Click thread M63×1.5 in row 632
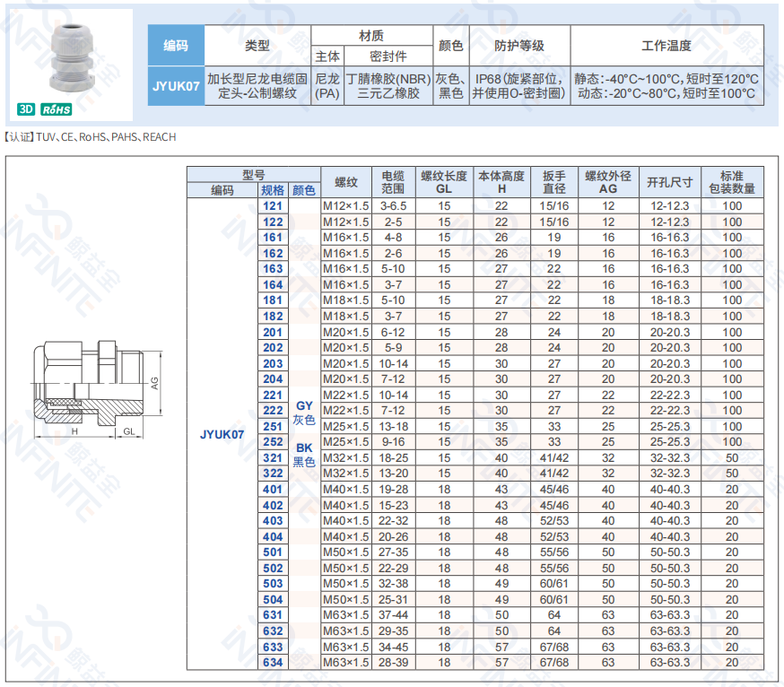 (x=346, y=631)
